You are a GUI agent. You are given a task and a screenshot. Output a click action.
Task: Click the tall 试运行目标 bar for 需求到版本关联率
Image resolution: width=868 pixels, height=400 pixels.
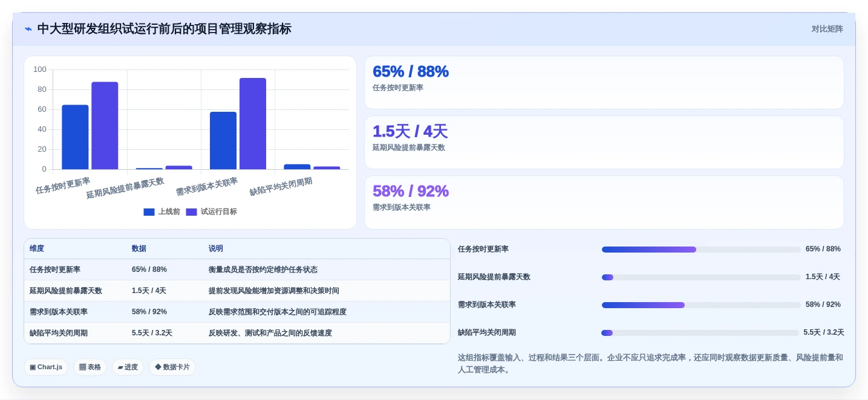point(253,123)
